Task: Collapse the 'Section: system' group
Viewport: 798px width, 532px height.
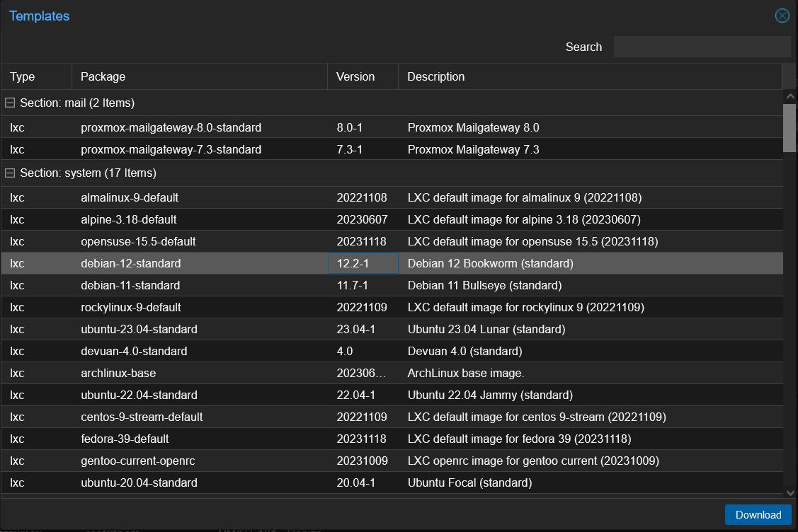Action: 10,173
